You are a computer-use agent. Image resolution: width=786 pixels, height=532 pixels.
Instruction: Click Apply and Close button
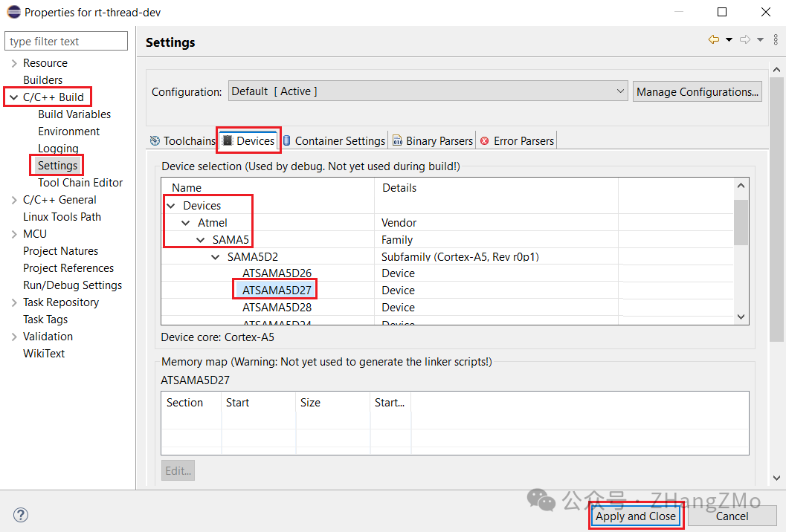[x=636, y=516]
